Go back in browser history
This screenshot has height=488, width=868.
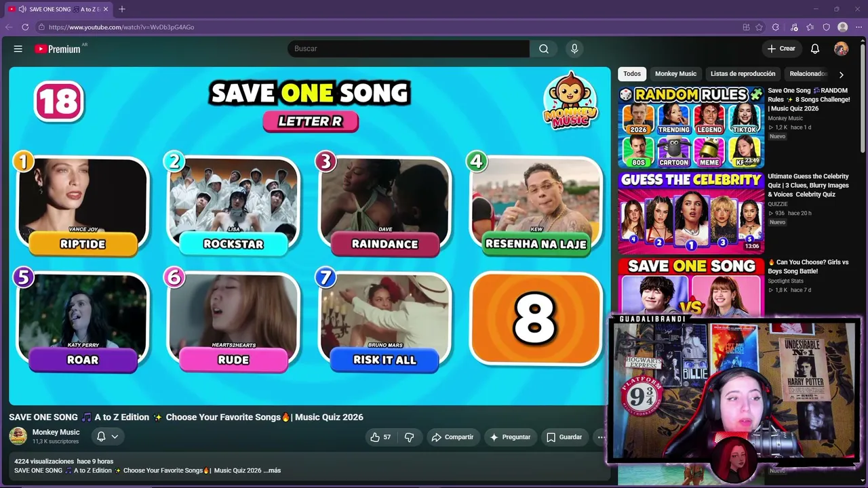tap(9, 27)
